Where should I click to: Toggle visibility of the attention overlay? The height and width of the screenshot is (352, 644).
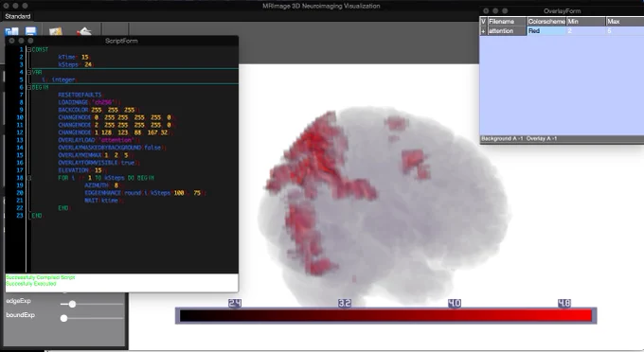click(x=483, y=31)
